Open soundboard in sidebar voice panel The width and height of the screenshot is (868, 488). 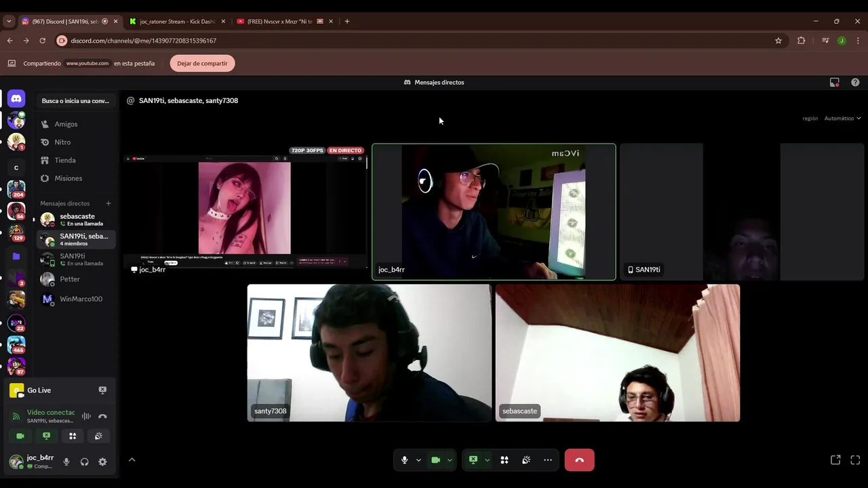coord(98,436)
